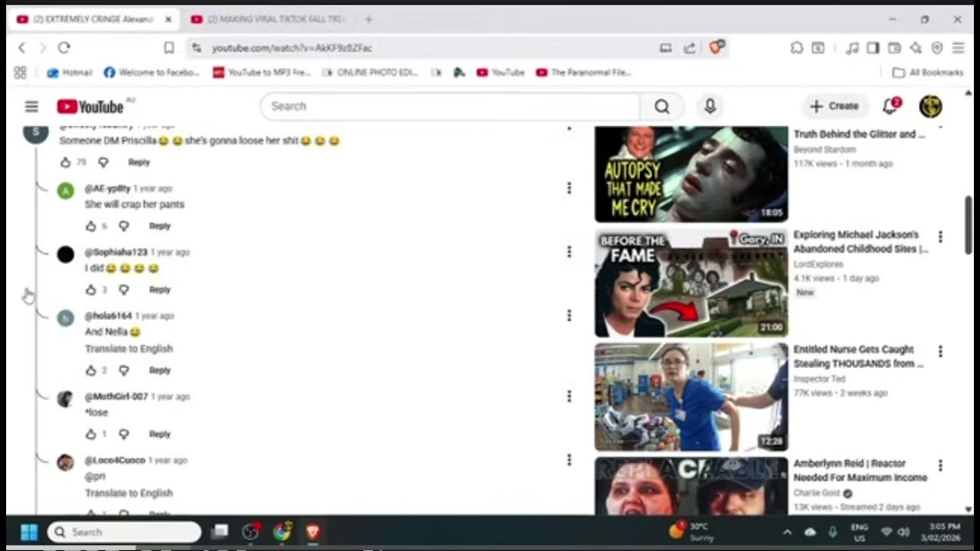Image resolution: width=980 pixels, height=551 pixels.
Task: Toggle the browser sidebar panel icon
Action: click(873, 47)
